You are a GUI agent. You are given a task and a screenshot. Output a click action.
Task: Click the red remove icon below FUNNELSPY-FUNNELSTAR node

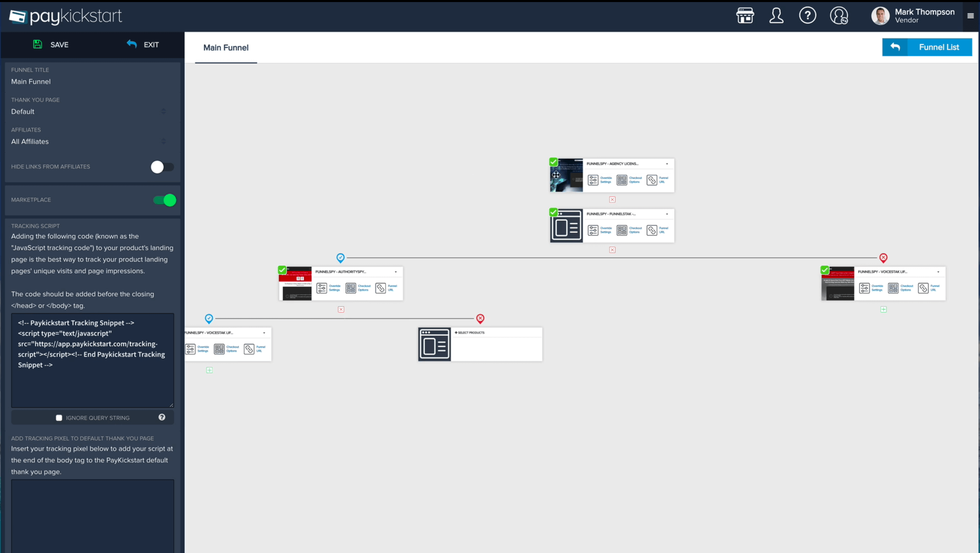click(612, 250)
